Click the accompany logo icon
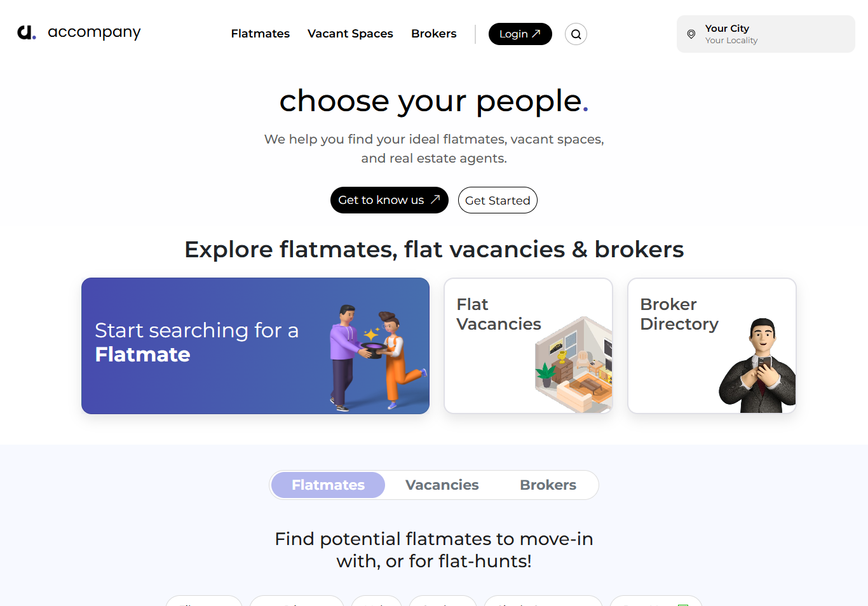Image resolution: width=868 pixels, height=606 pixels. (26, 32)
